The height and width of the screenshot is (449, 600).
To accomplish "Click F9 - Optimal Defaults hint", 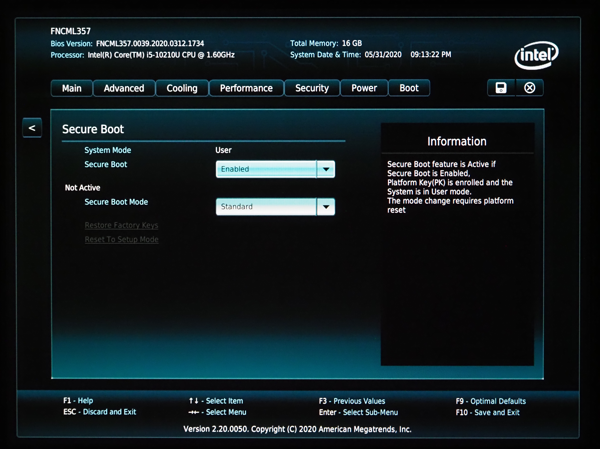I will tap(491, 401).
